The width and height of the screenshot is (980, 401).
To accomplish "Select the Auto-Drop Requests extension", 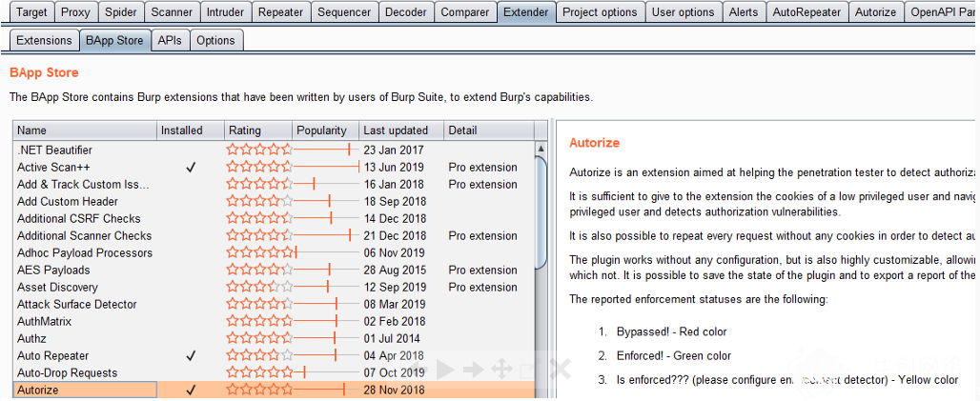I will click(x=274, y=373).
